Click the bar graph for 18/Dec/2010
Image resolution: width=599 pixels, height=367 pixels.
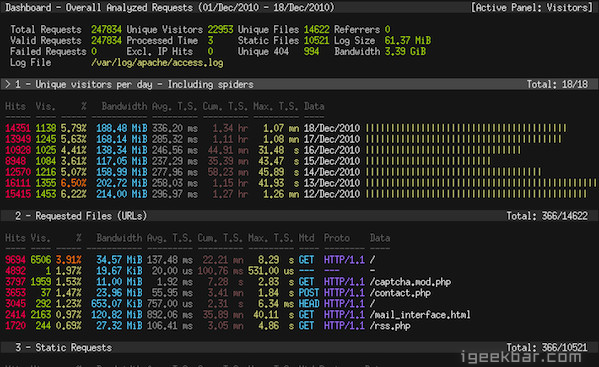[466, 128]
